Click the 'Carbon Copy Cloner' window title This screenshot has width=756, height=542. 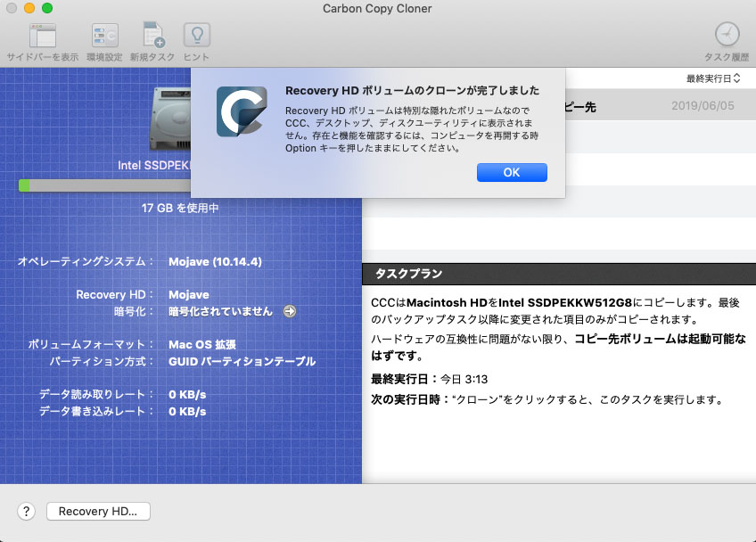pos(377,8)
